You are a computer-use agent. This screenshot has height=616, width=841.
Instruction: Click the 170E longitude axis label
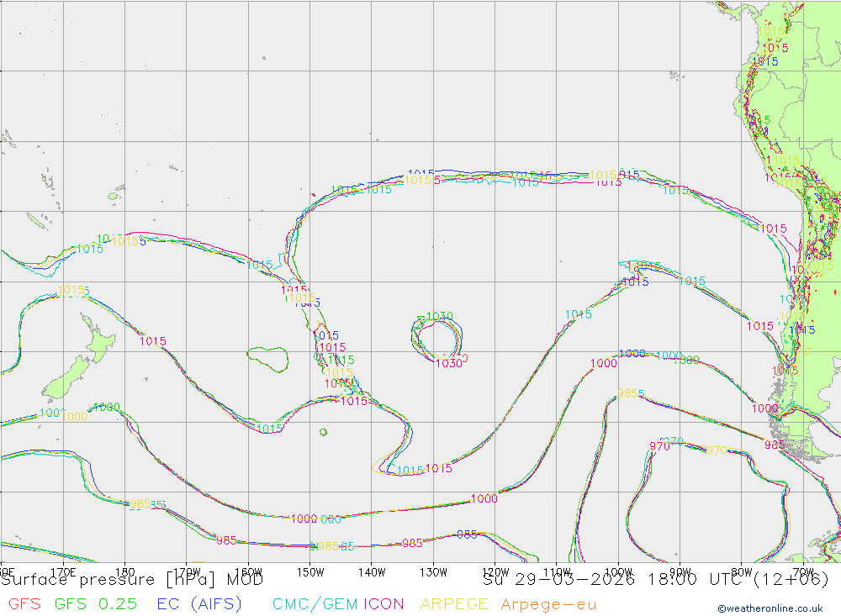tap(63, 572)
